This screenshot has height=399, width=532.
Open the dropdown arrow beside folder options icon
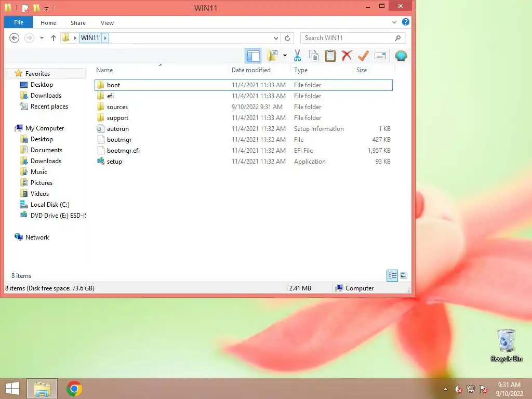pos(285,56)
